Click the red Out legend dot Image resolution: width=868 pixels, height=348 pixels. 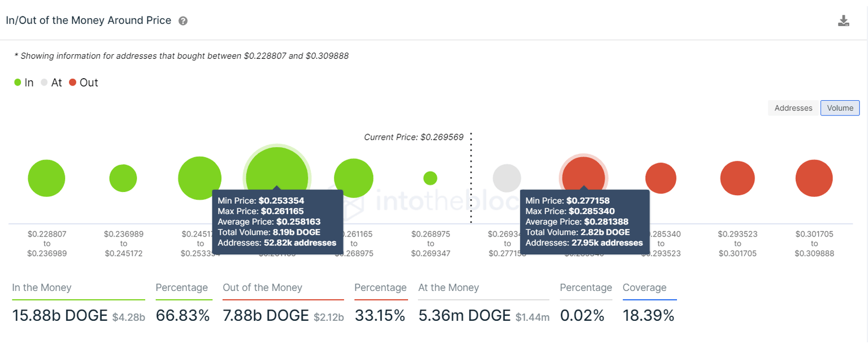tap(72, 82)
